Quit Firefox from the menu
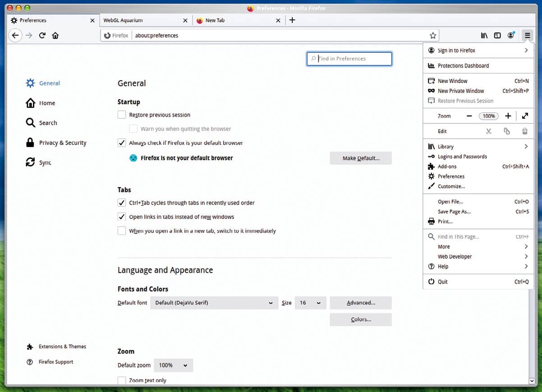The image size is (542, 392). 478,281
